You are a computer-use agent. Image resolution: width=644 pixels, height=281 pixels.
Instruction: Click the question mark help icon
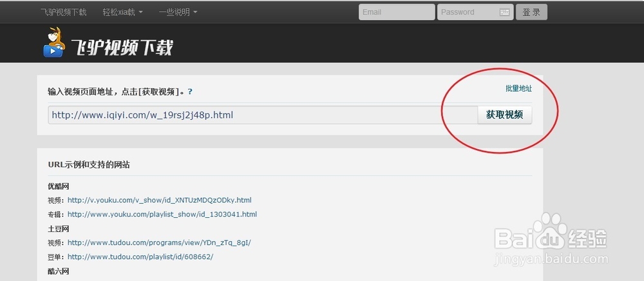click(190, 92)
